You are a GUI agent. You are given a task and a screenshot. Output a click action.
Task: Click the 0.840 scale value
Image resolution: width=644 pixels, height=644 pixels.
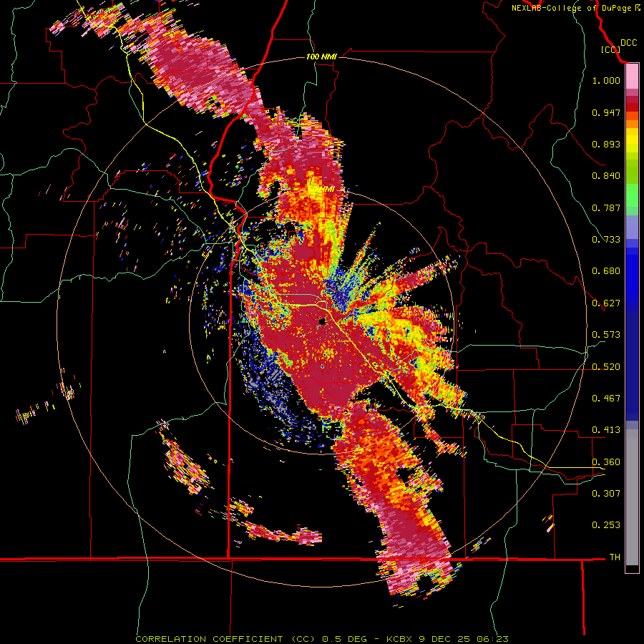tap(606, 176)
